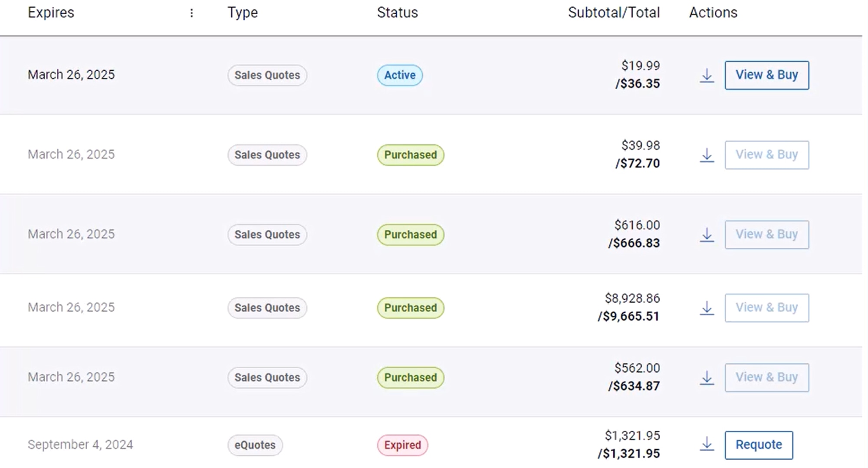Click View & Buy for $666.83 quote

(x=767, y=235)
